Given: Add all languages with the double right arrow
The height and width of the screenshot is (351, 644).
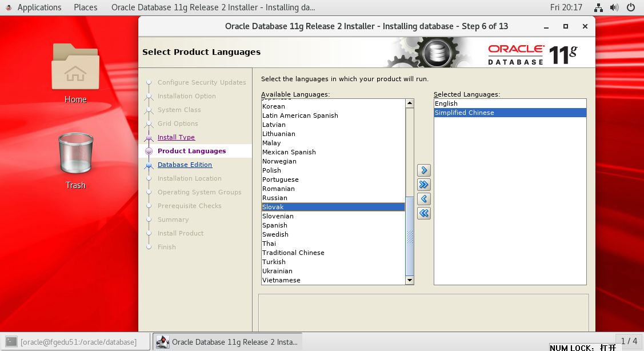Looking at the screenshot, I should (424, 185).
